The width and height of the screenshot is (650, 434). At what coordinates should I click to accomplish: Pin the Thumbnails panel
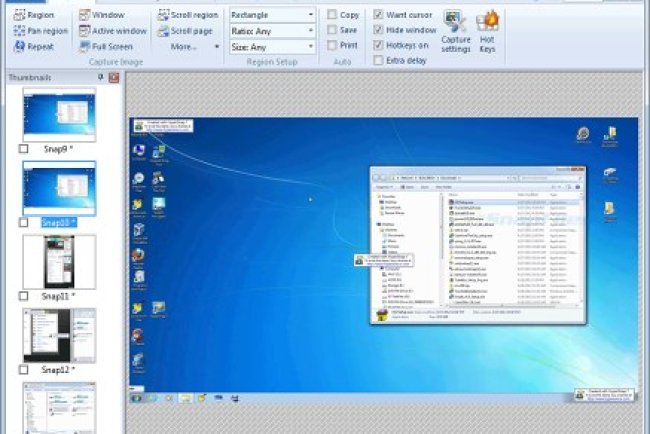click(x=100, y=77)
